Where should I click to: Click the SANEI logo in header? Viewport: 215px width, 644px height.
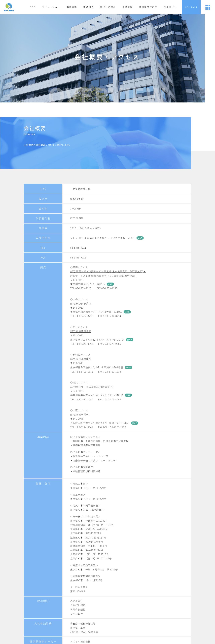coord(9,7)
